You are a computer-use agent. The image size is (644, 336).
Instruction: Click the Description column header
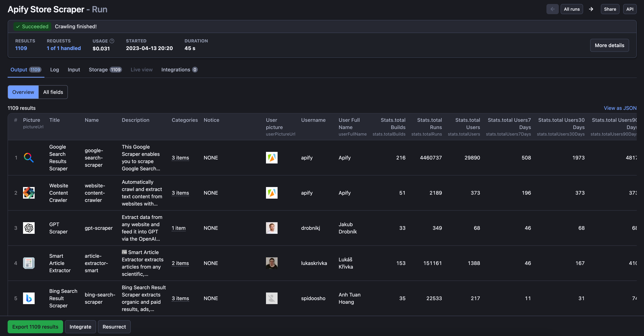[135, 120]
